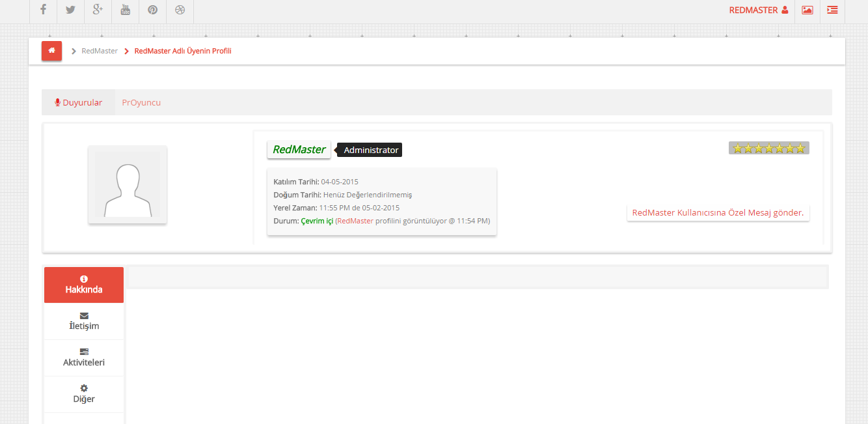Click RedMaster breadcrumb link
The width and height of the screenshot is (868, 424).
[x=100, y=51]
